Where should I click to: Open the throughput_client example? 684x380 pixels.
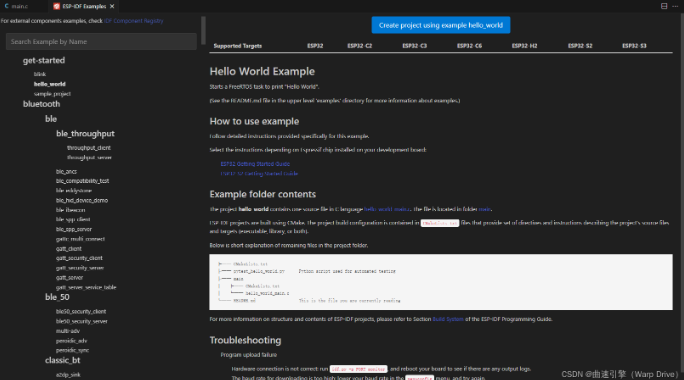coord(89,148)
